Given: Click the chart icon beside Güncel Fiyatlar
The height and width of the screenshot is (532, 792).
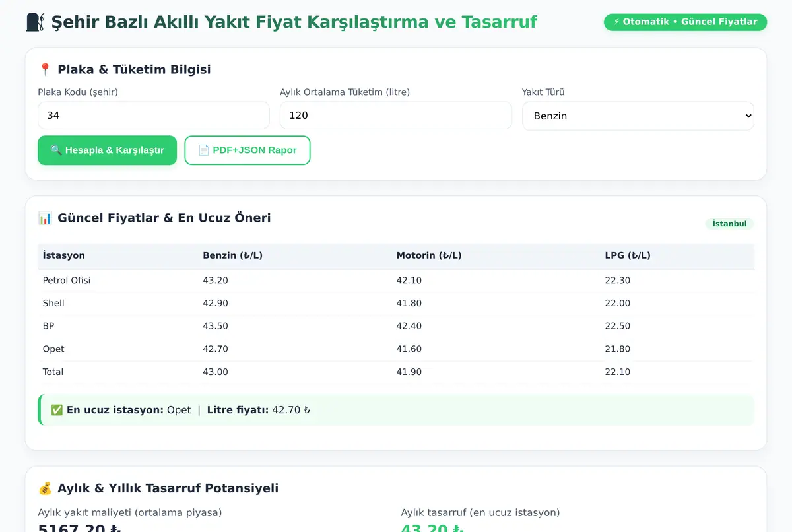Looking at the screenshot, I should (x=45, y=218).
